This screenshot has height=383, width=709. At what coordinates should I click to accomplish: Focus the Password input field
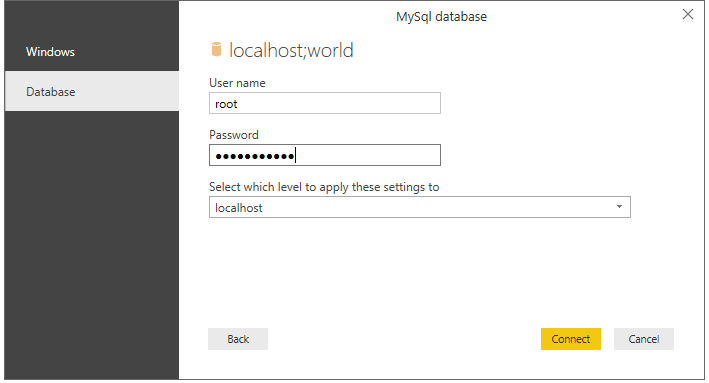(325, 156)
